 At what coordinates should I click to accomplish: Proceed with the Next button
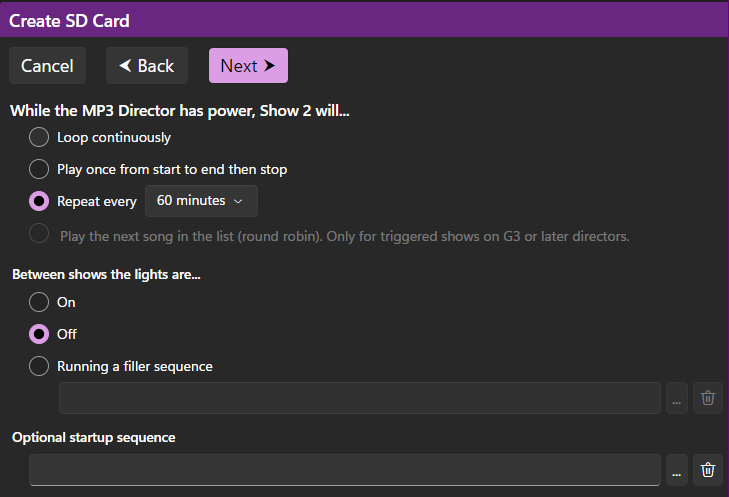click(248, 66)
